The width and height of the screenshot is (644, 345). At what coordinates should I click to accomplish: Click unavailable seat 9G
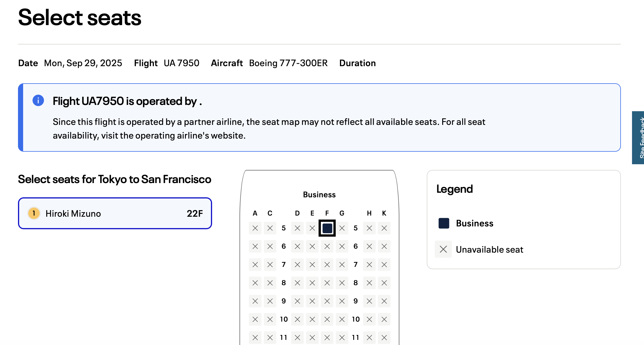click(x=342, y=301)
